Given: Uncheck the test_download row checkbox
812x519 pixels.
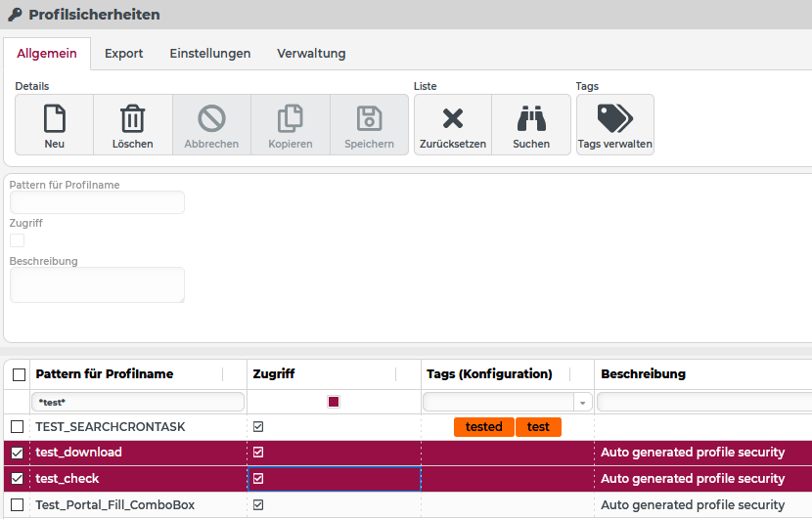Looking at the screenshot, I should [18, 453].
